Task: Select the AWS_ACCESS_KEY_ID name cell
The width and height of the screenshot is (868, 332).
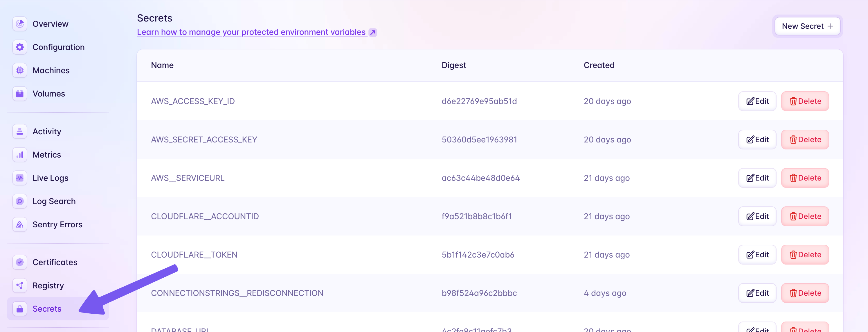Action: pyautogui.click(x=193, y=101)
